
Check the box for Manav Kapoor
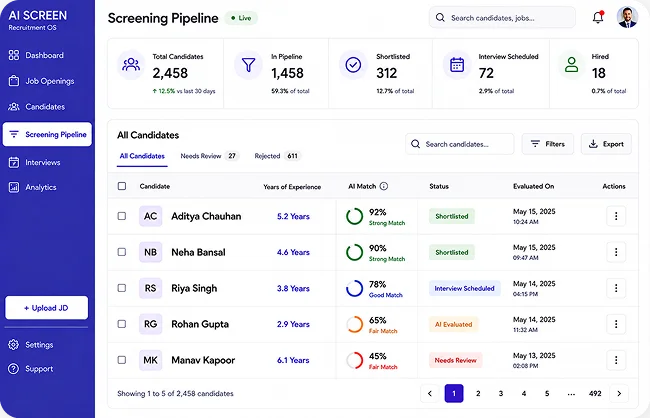(x=122, y=360)
